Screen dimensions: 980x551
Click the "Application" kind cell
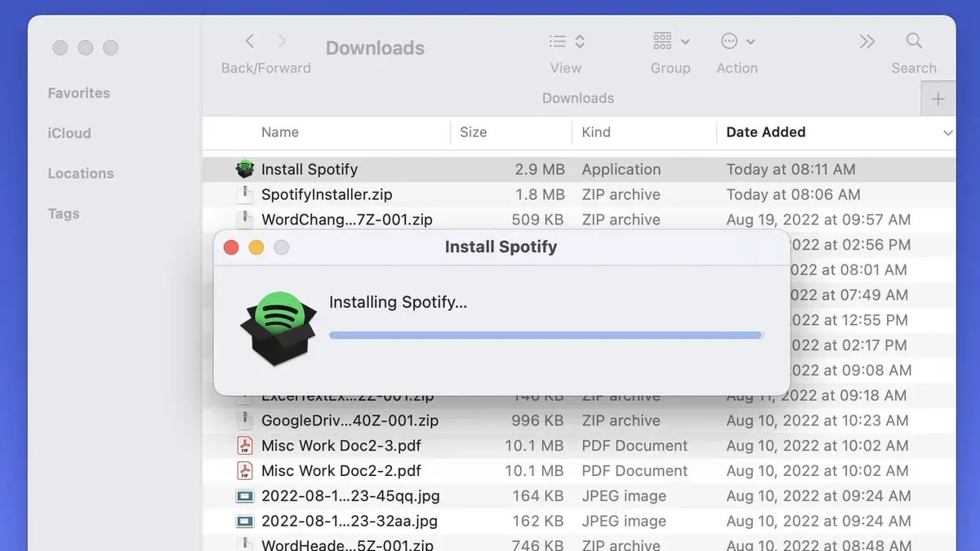pos(621,169)
